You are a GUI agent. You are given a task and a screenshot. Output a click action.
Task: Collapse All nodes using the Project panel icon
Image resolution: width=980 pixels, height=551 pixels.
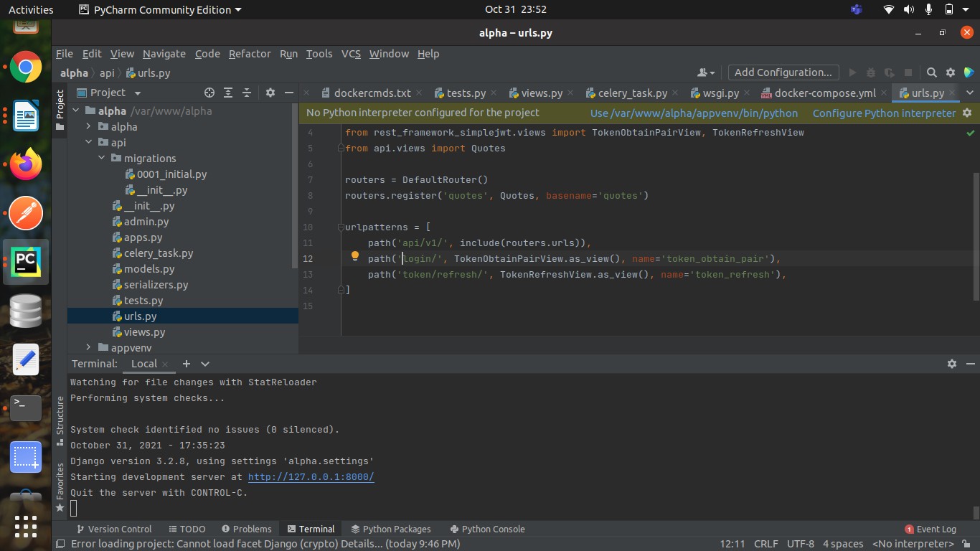point(246,93)
